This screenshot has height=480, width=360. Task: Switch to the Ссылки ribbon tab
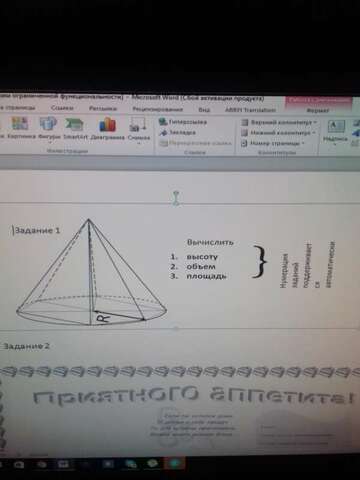tap(62, 108)
